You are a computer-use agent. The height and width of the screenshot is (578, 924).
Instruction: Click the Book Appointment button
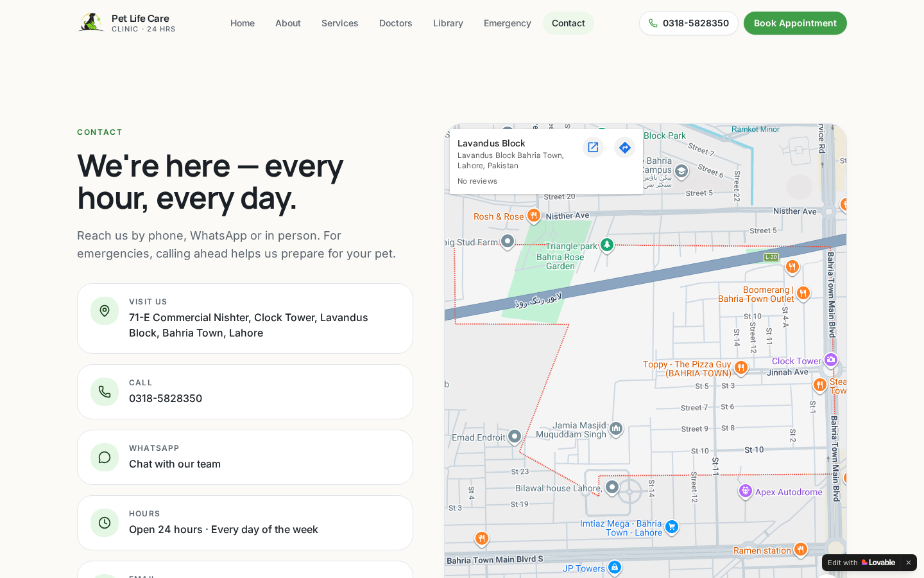point(795,23)
